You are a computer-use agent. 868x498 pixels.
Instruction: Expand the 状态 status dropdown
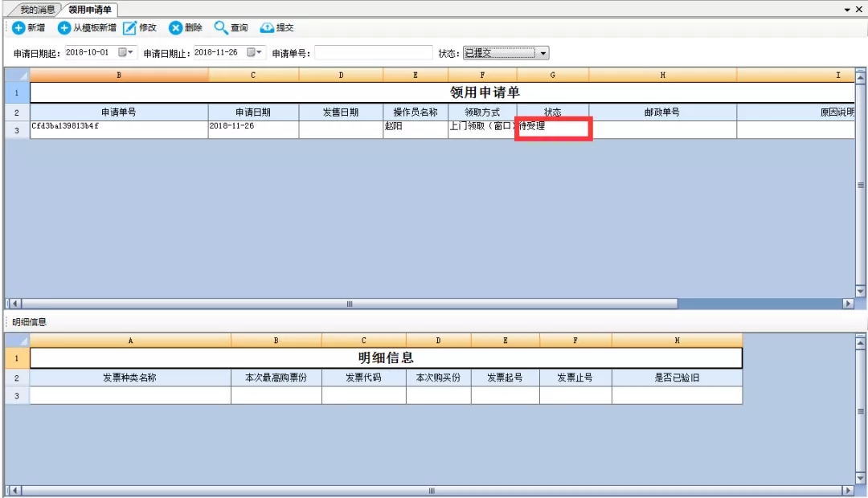pyautogui.click(x=543, y=53)
